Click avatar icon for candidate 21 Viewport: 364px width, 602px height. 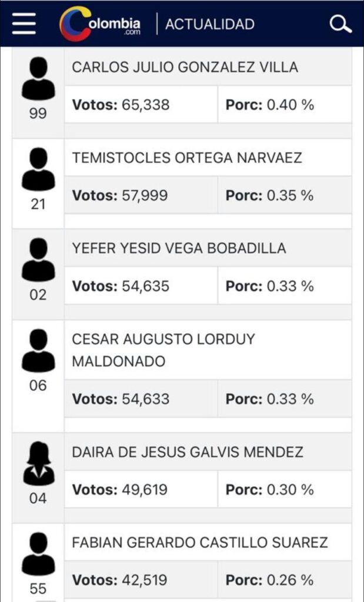38,169
